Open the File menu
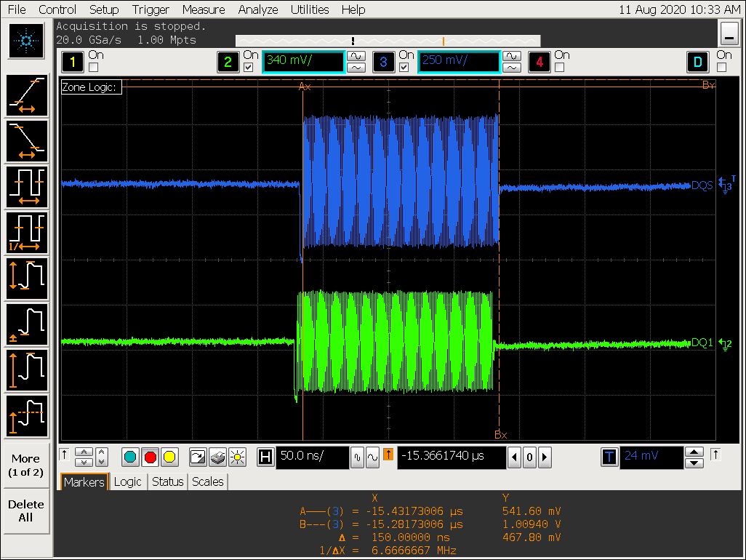The height and width of the screenshot is (560, 746). coord(17,9)
